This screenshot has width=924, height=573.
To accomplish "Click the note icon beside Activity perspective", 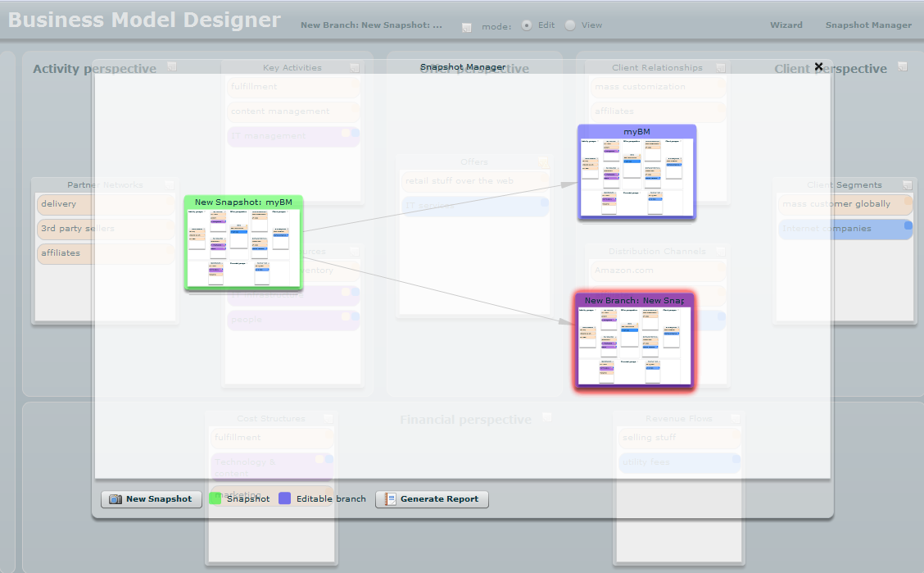I will [172, 67].
